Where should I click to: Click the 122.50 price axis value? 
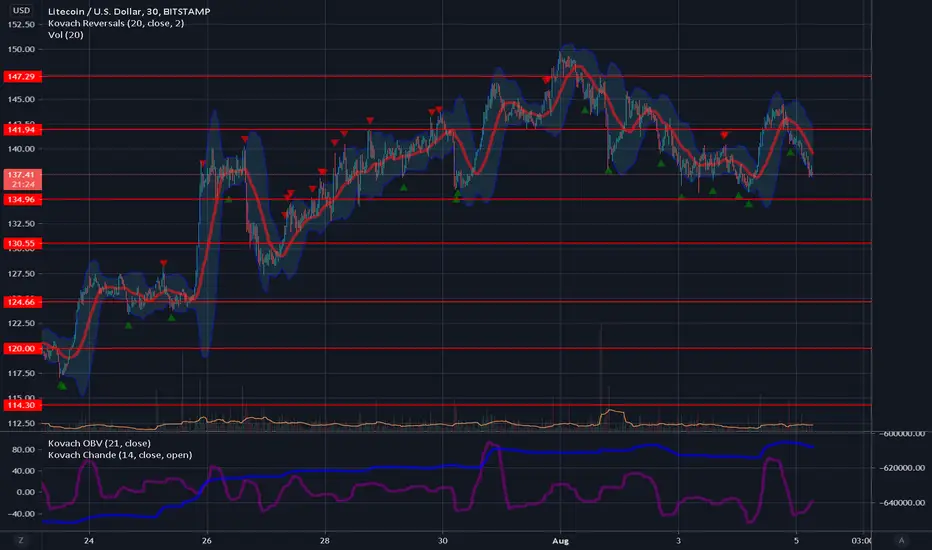tap(21, 323)
